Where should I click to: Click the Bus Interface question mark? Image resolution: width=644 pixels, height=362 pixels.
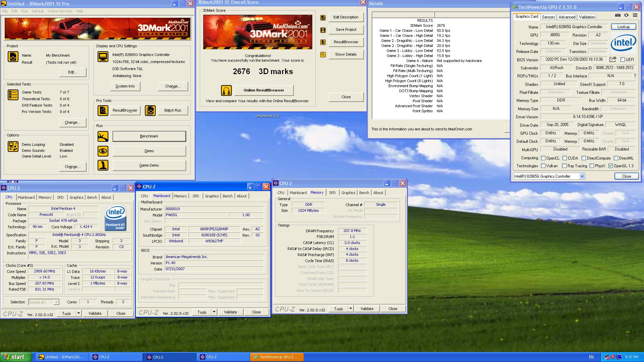coord(635,76)
